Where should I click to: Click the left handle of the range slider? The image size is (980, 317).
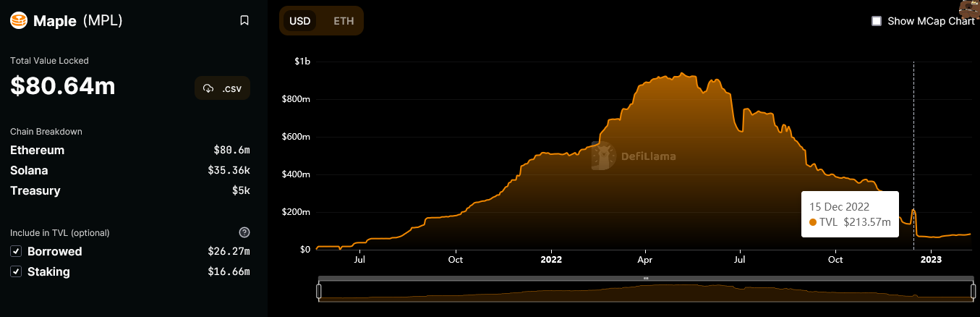point(318,291)
